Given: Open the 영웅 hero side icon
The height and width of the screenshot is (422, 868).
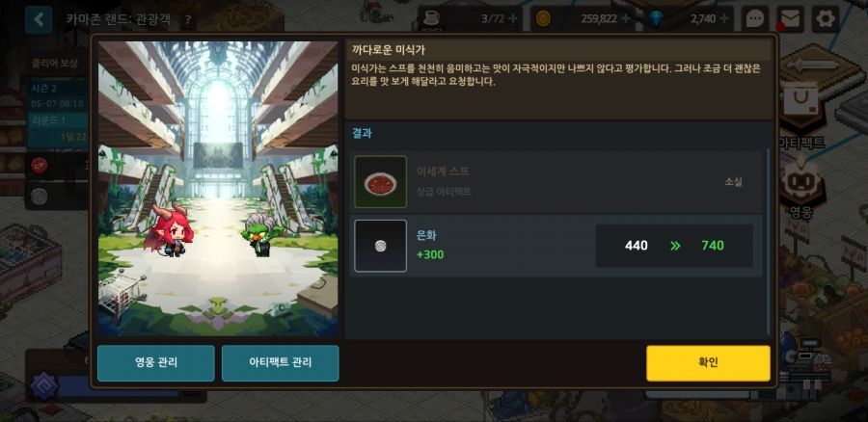Looking at the screenshot, I should pos(801,188).
